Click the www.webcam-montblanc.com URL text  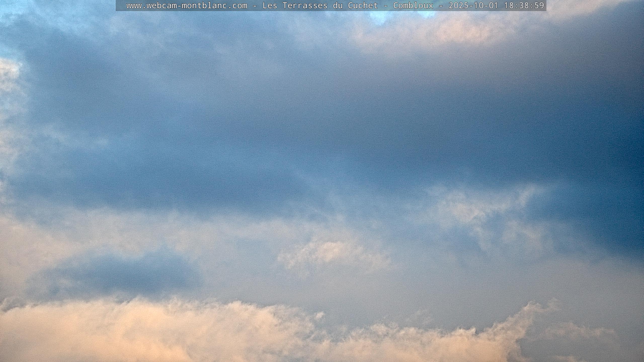pyautogui.click(x=187, y=6)
